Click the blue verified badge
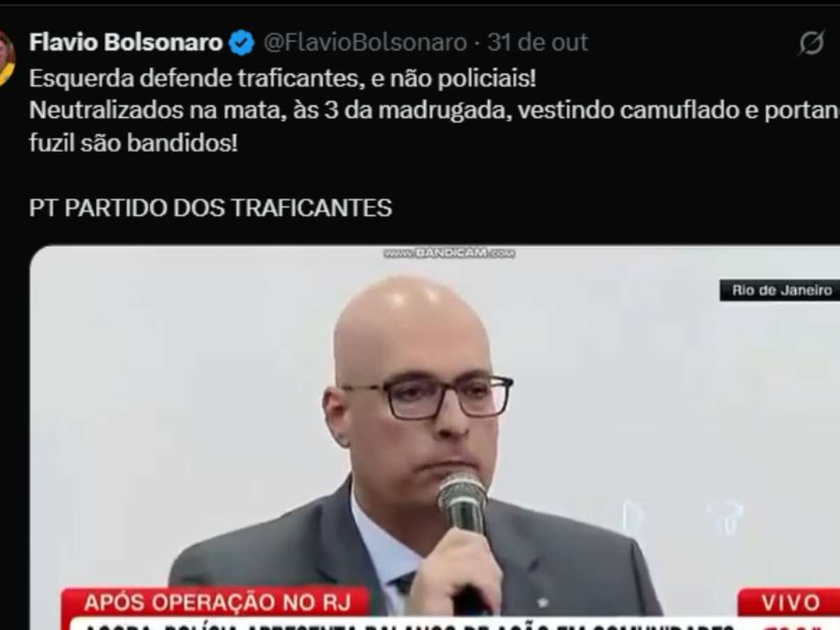840x630 pixels. coord(241,43)
